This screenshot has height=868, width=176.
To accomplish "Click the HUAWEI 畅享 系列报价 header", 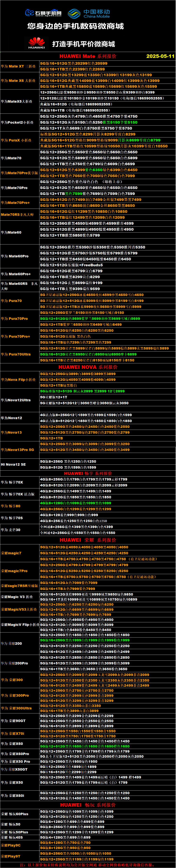I will 88,473.
